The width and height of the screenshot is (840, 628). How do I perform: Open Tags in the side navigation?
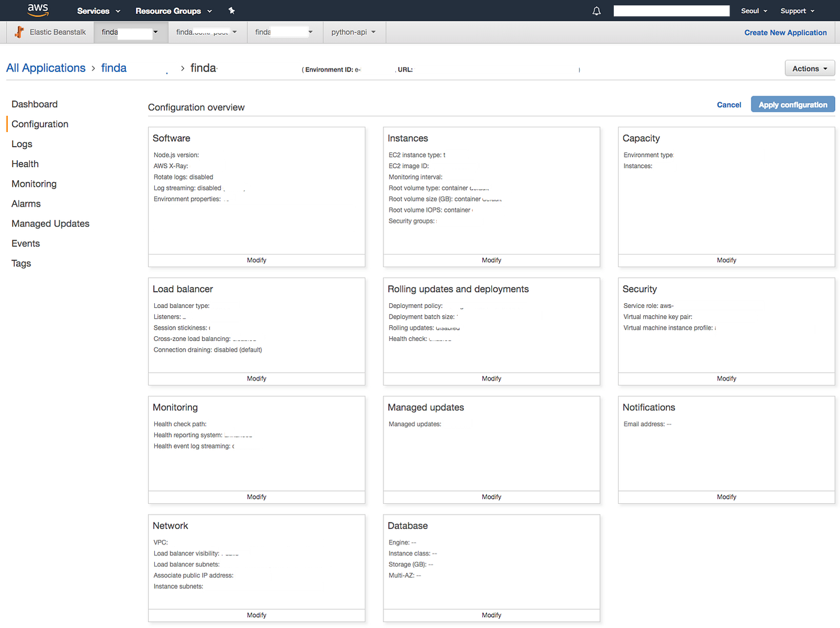(22, 263)
